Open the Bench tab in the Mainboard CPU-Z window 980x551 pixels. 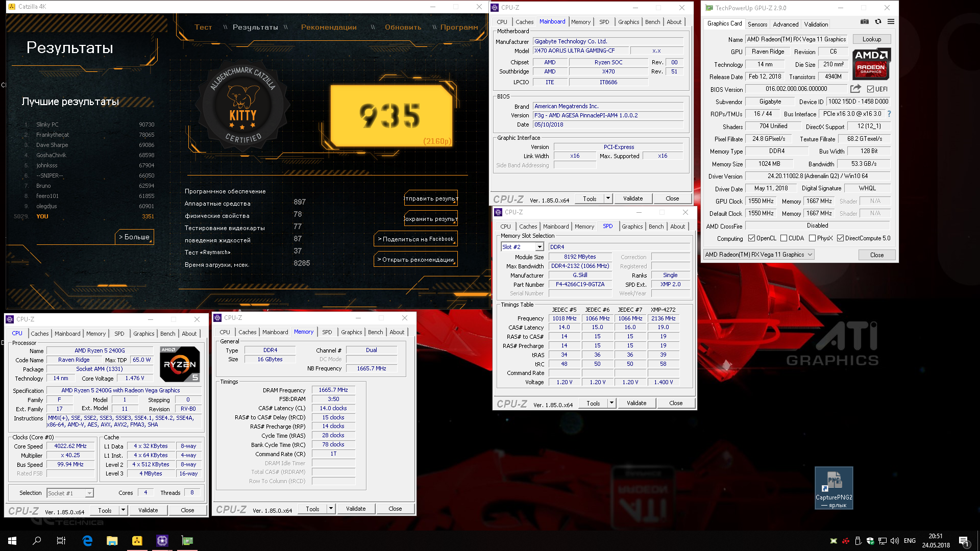(652, 22)
